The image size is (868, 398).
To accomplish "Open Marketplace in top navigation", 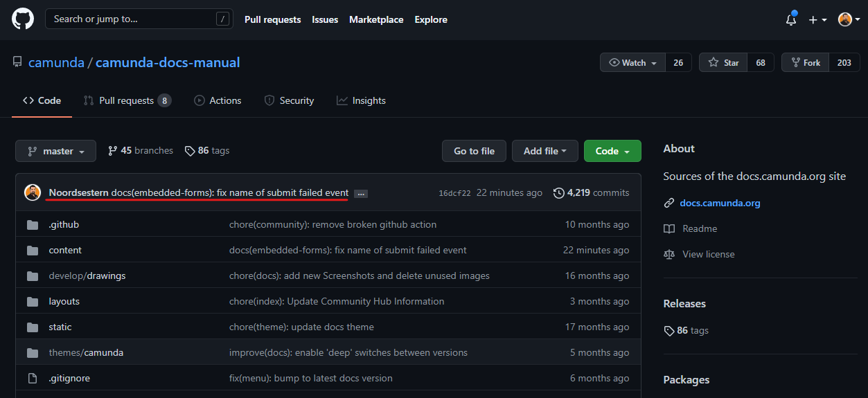I will point(376,19).
